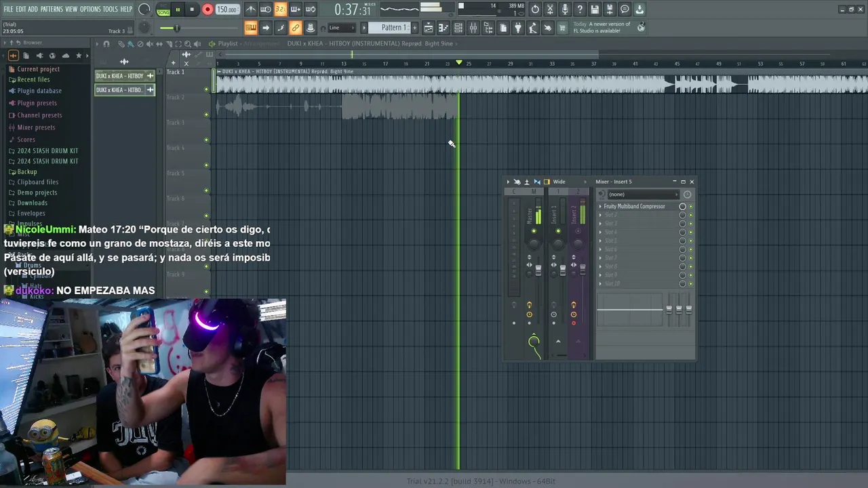Open the mixer input (none) dropdown
The height and width of the screenshot is (488, 868).
pos(644,195)
